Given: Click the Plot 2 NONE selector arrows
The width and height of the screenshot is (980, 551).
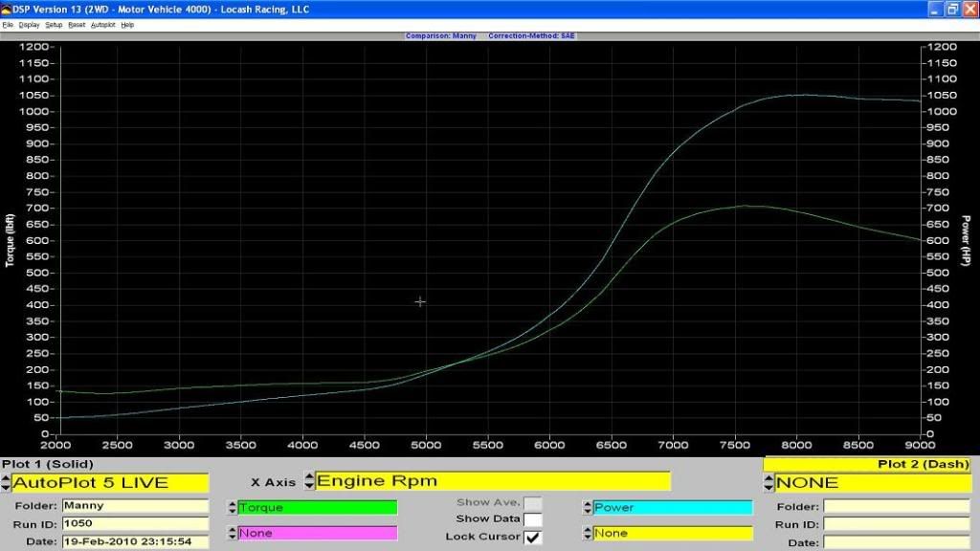Looking at the screenshot, I should [x=768, y=483].
